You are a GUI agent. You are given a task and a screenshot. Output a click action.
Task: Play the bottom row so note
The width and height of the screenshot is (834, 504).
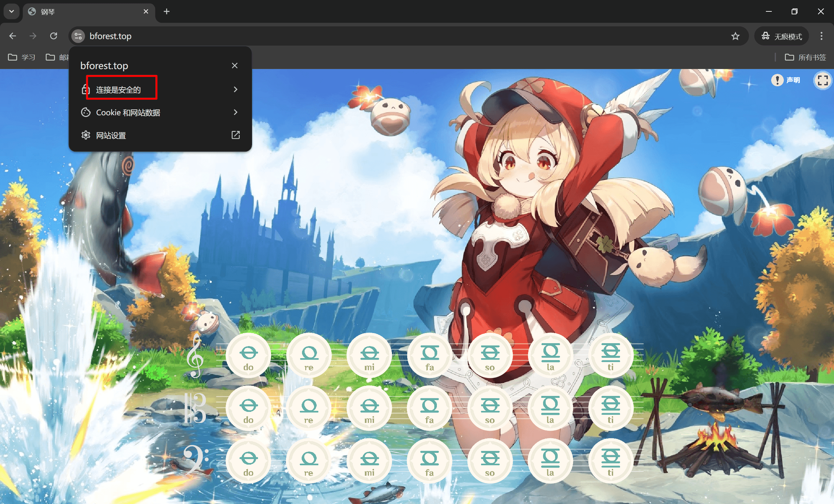[x=490, y=461]
